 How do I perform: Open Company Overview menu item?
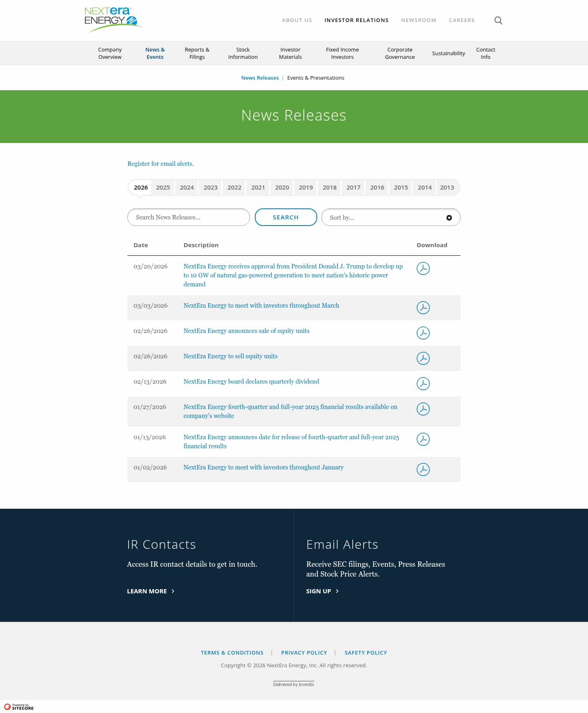click(x=110, y=53)
